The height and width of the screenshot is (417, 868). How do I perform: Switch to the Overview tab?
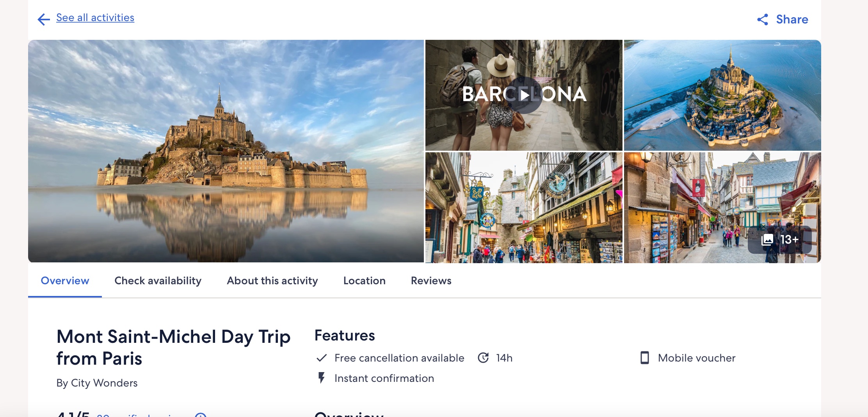pos(65,281)
